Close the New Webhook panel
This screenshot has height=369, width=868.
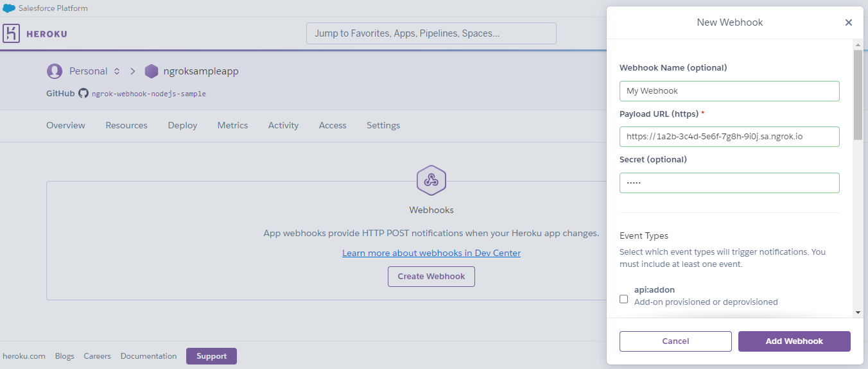coord(849,22)
